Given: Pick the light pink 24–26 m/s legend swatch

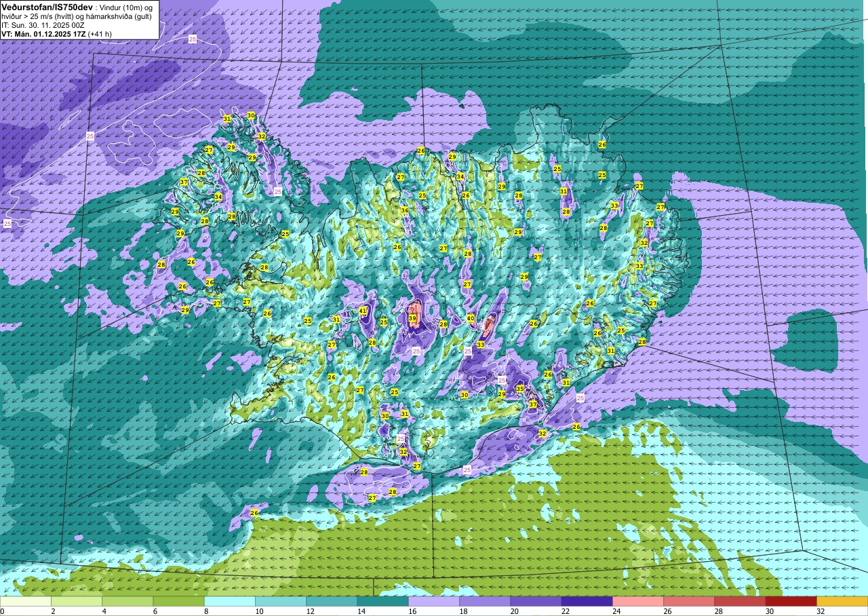Looking at the screenshot, I should (x=638, y=601).
